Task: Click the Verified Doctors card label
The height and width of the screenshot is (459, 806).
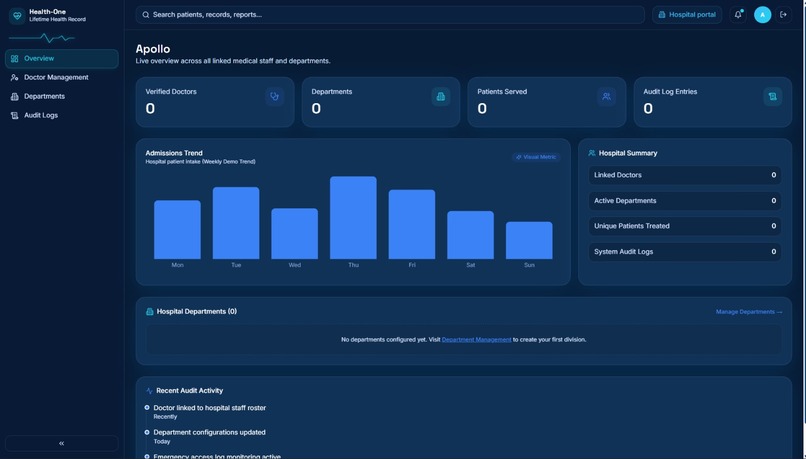Action: point(171,92)
